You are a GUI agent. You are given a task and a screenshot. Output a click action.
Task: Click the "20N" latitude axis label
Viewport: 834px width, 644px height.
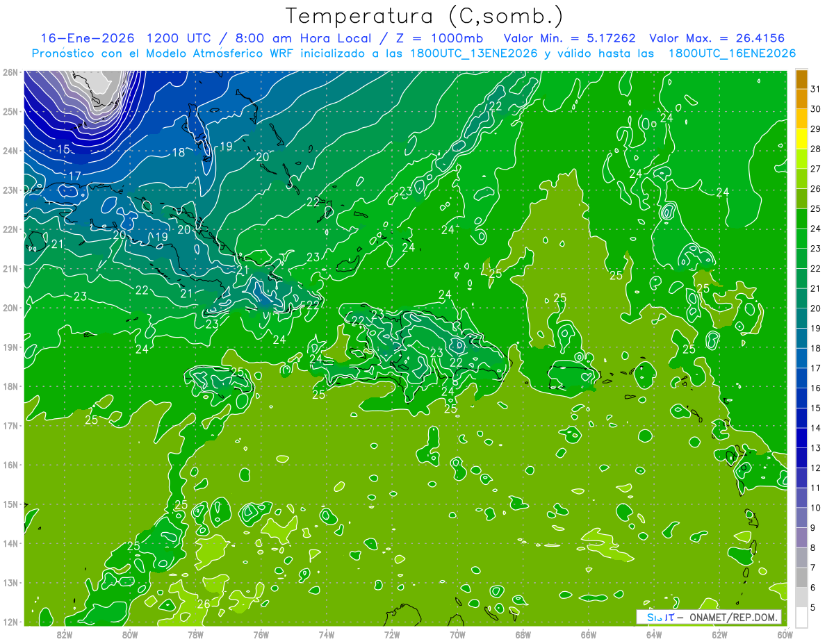coord(10,308)
